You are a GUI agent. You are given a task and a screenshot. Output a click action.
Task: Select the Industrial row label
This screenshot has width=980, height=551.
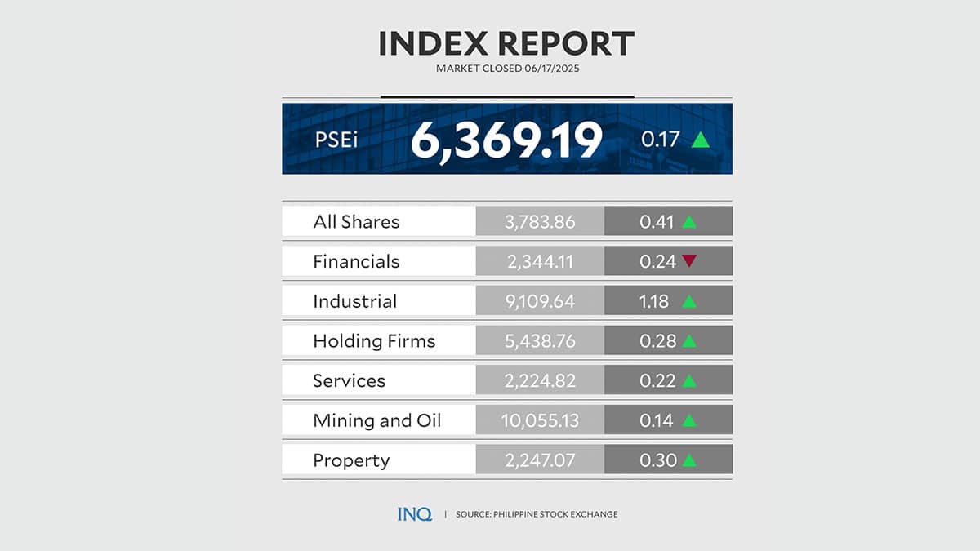(x=354, y=301)
